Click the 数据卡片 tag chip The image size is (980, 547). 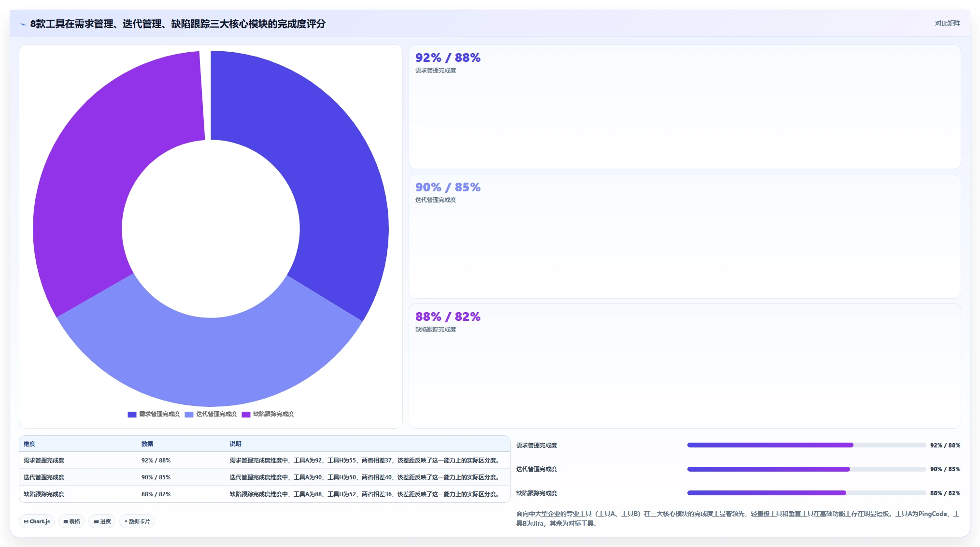point(137,521)
